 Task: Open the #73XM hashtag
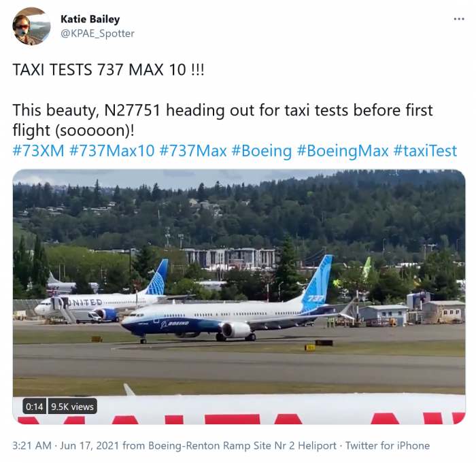[x=39, y=150]
